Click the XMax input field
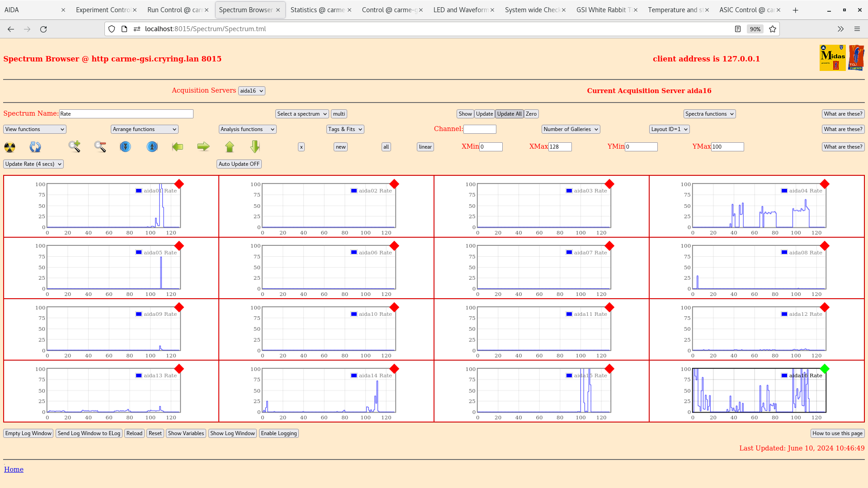This screenshot has height=488, width=868. pyautogui.click(x=560, y=146)
